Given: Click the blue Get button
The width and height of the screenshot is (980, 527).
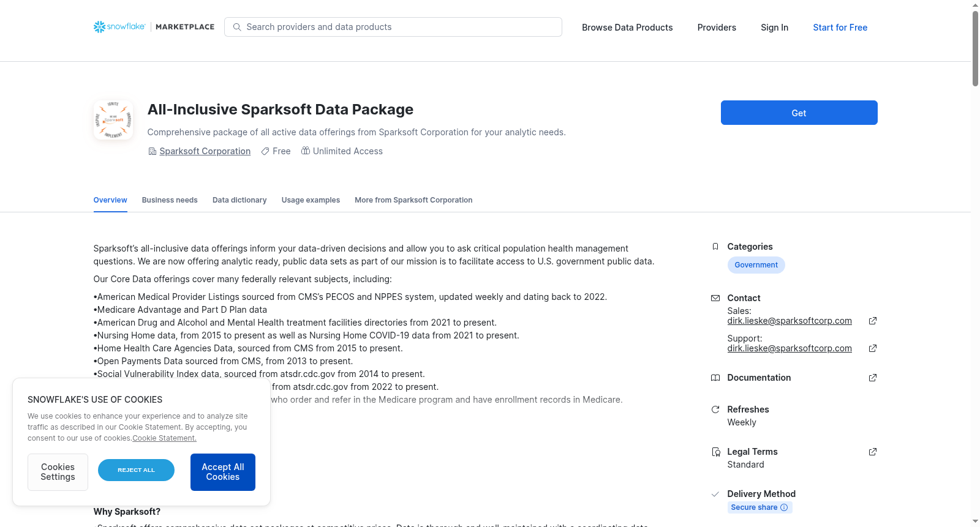Looking at the screenshot, I should coord(799,113).
